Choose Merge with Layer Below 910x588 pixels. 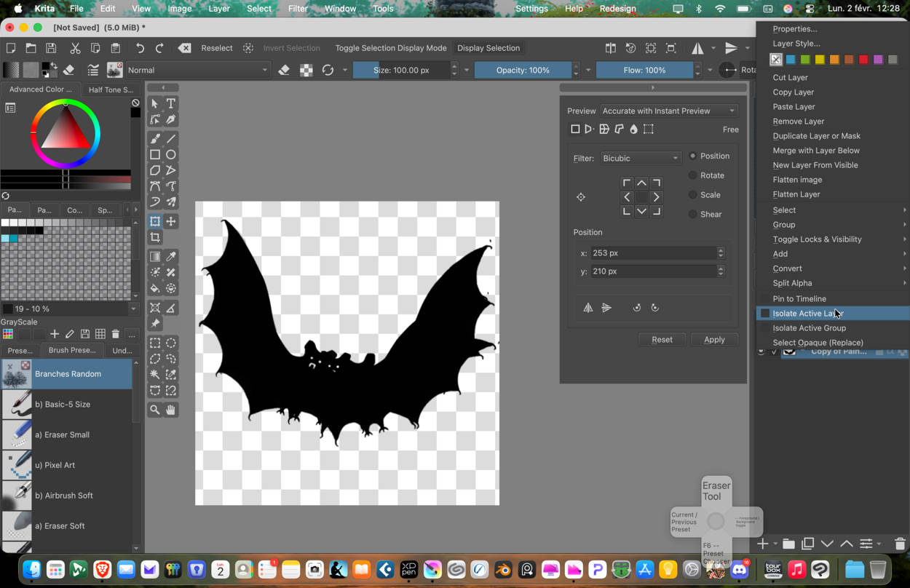click(816, 151)
